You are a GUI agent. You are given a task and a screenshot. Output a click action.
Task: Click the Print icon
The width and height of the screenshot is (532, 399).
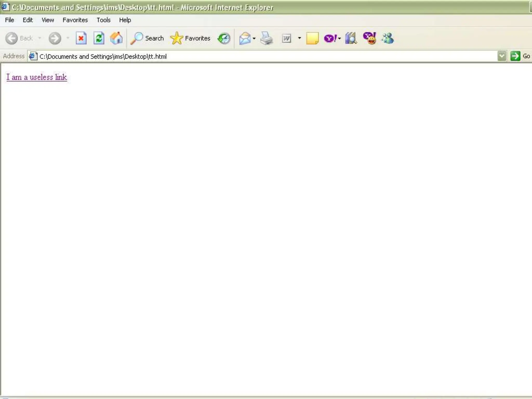coord(267,38)
